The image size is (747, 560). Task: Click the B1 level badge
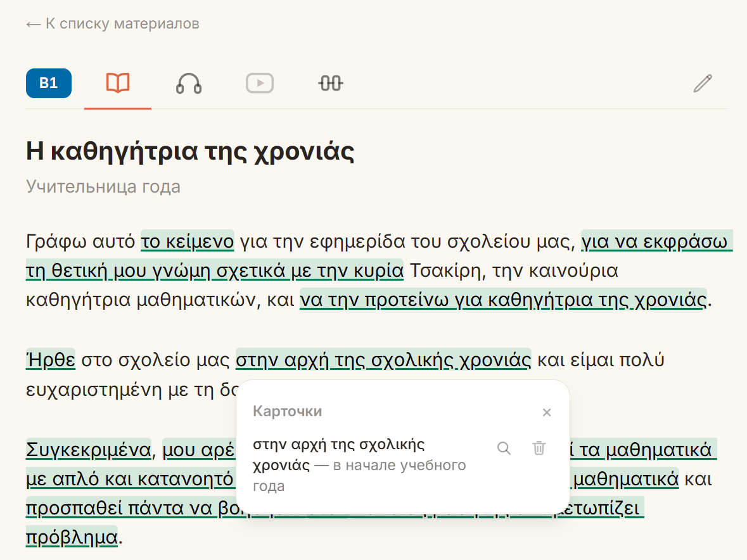coord(49,84)
